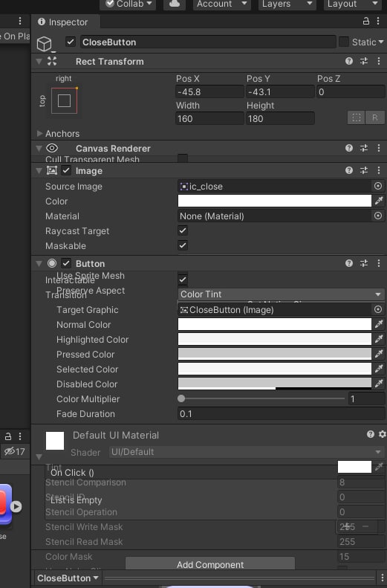
Task: Click the Pressed Color swatch
Action: (x=274, y=354)
